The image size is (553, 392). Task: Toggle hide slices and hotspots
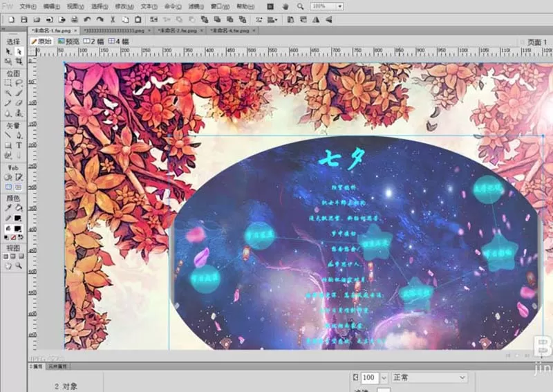[8, 187]
